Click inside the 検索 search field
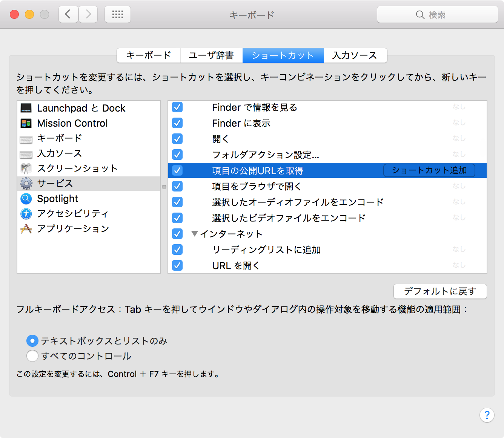Image resolution: width=504 pixels, height=438 pixels. click(438, 14)
